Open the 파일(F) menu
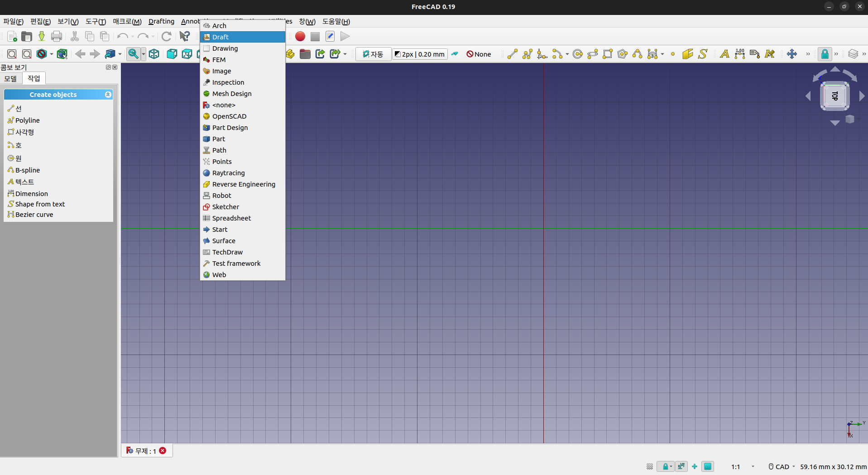This screenshot has width=868, height=475. pos(13,21)
